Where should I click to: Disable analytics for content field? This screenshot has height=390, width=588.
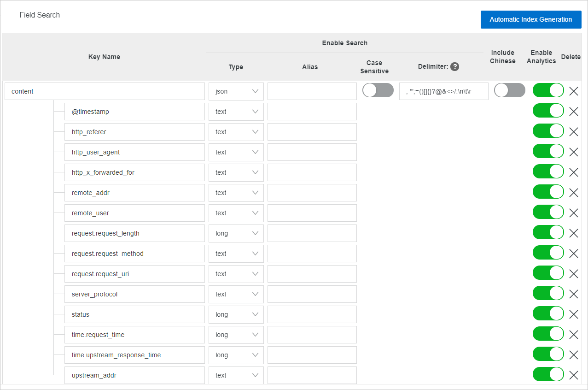[x=548, y=90]
